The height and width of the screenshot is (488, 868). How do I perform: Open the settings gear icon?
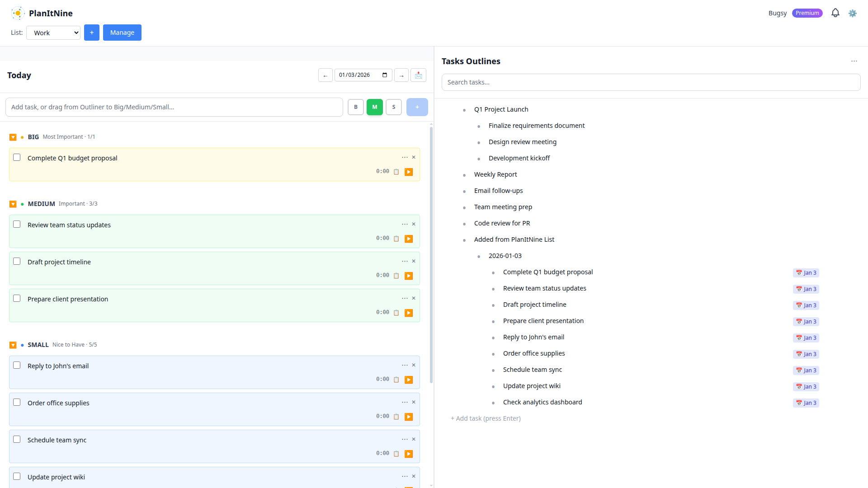(x=853, y=13)
